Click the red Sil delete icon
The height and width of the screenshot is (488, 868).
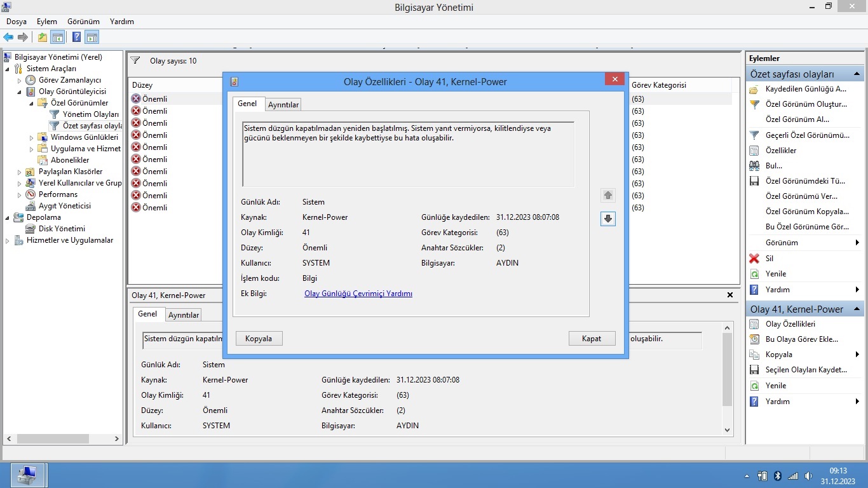[x=754, y=259]
